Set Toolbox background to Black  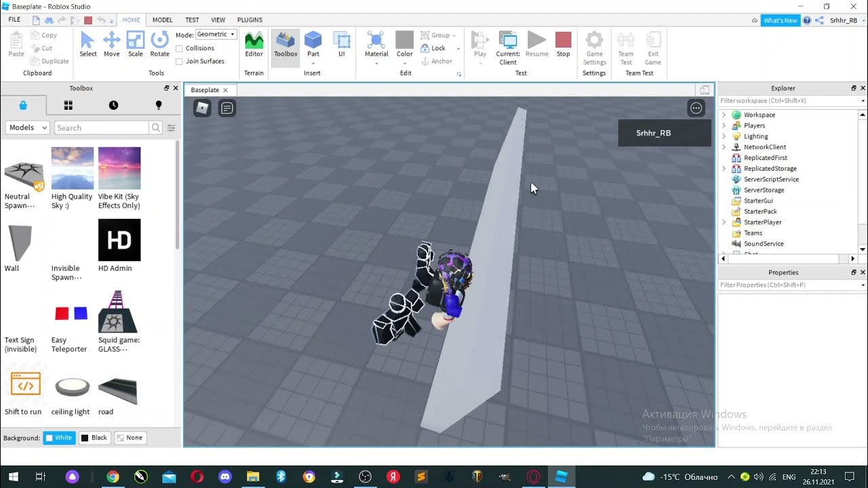(94, 438)
